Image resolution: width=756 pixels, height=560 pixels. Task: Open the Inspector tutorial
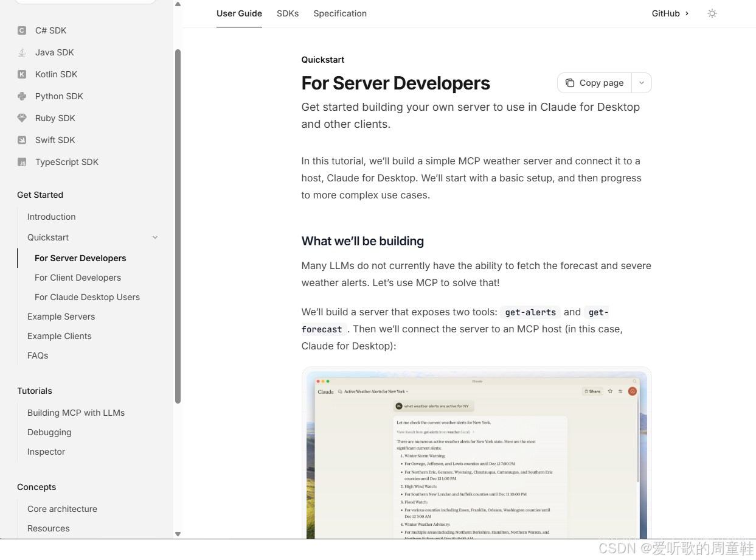tap(46, 452)
